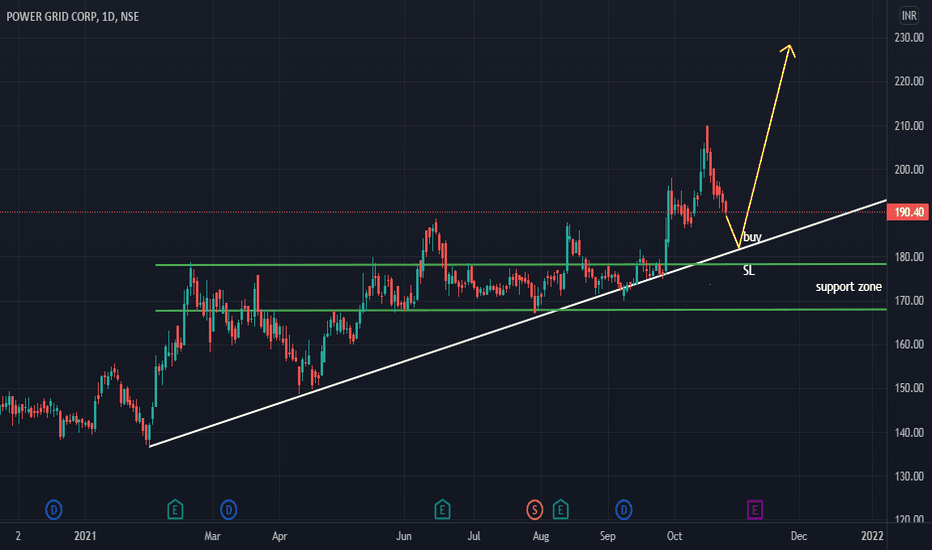The image size is (932, 550).
Task: Click the blue D dividend marker before 2021
Action: coord(53,510)
